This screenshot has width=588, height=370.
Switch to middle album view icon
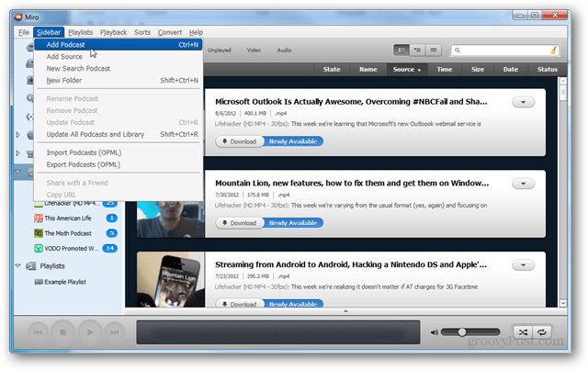[x=417, y=50]
